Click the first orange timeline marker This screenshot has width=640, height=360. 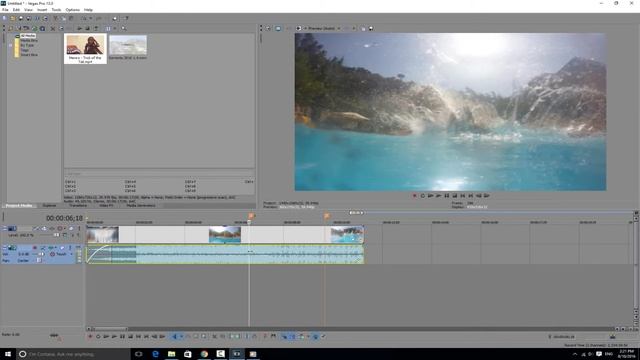(x=251, y=216)
